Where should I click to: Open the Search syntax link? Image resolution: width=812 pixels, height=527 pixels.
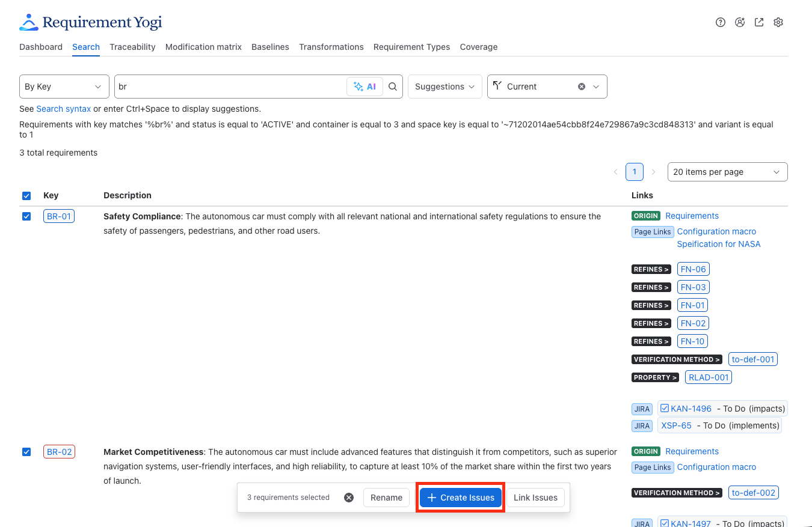click(x=64, y=109)
